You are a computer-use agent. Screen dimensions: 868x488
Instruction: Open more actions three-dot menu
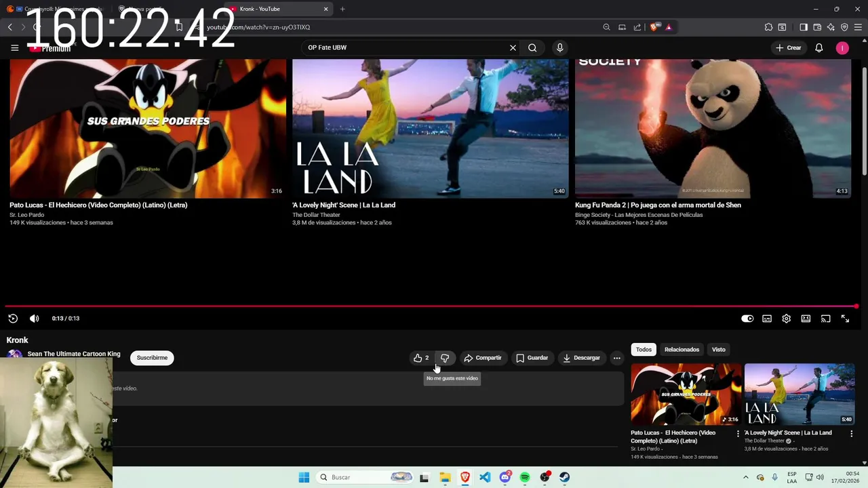pos(616,358)
